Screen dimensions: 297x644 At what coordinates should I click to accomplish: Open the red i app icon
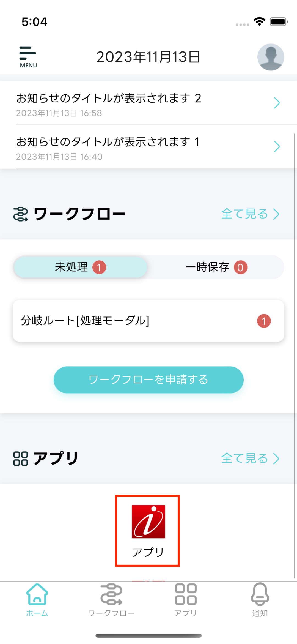[148, 522]
